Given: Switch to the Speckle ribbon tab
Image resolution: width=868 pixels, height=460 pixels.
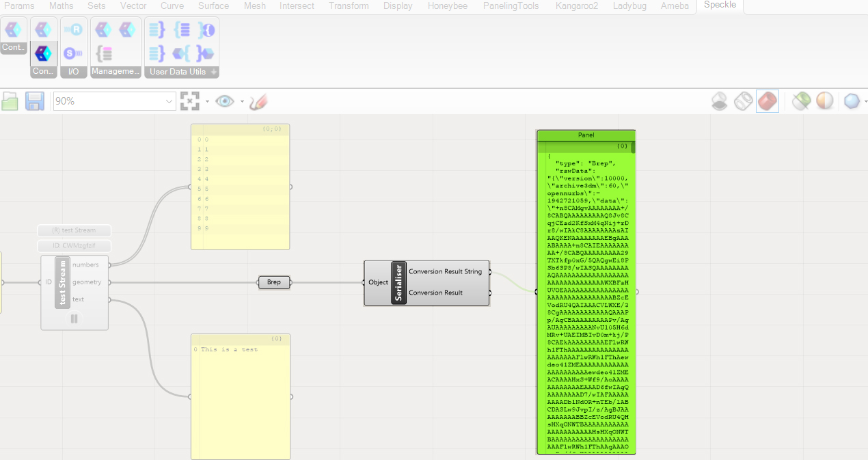Looking at the screenshot, I should click(720, 6).
